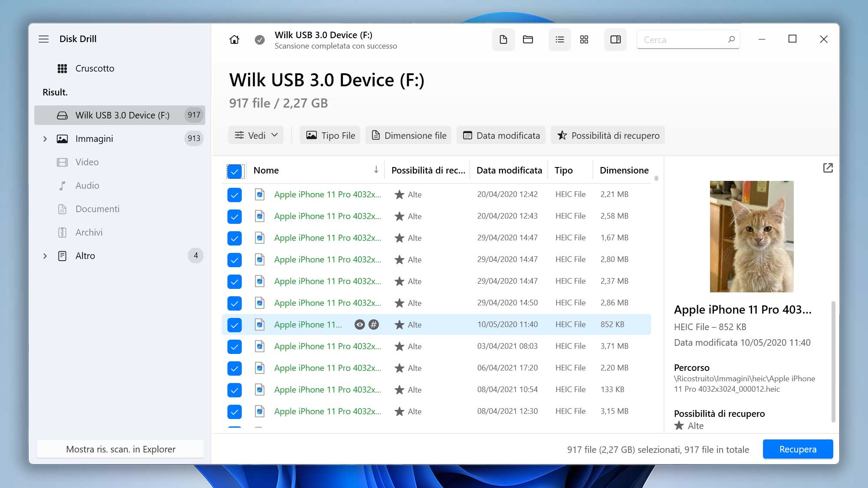Uncheck the highlighted 852 KB file checkbox
The image size is (868, 488).
tap(234, 325)
